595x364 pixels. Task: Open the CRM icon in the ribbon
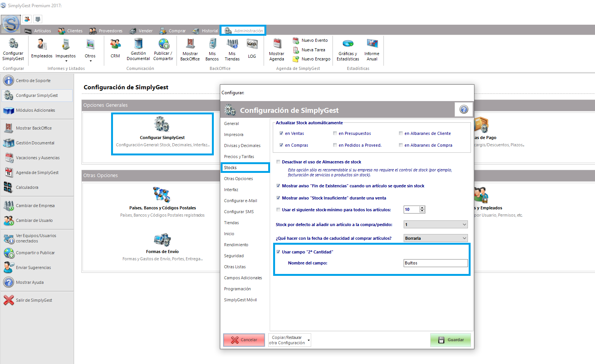pyautogui.click(x=115, y=49)
